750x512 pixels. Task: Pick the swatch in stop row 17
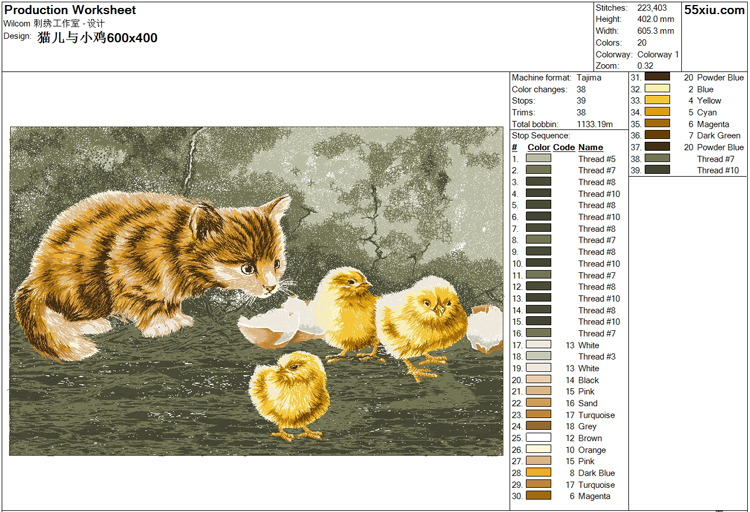coord(538,345)
